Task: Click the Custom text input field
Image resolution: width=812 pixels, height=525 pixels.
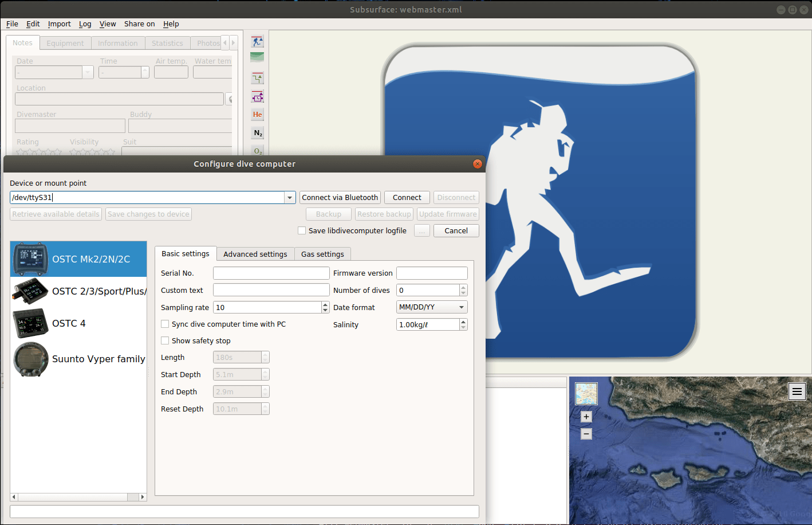Action: click(271, 290)
